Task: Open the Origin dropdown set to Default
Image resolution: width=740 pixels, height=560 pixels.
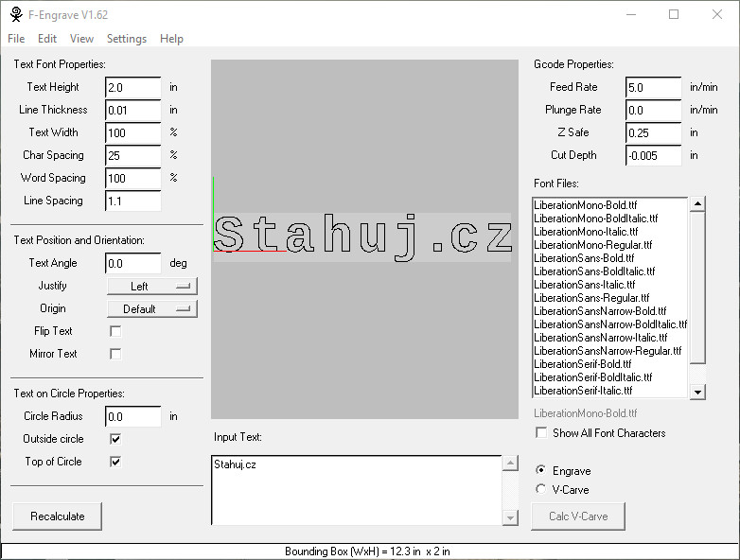Action: 152,309
